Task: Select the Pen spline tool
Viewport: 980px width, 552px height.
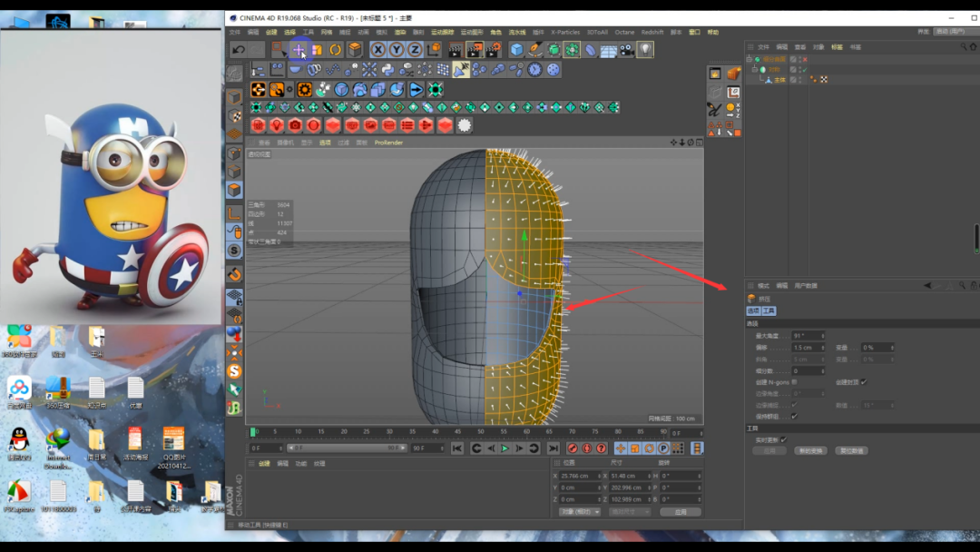Action: [x=535, y=49]
